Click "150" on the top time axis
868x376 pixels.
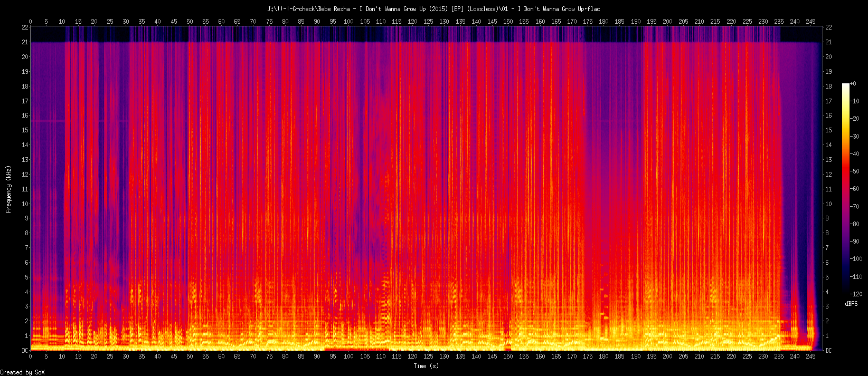coord(508,22)
